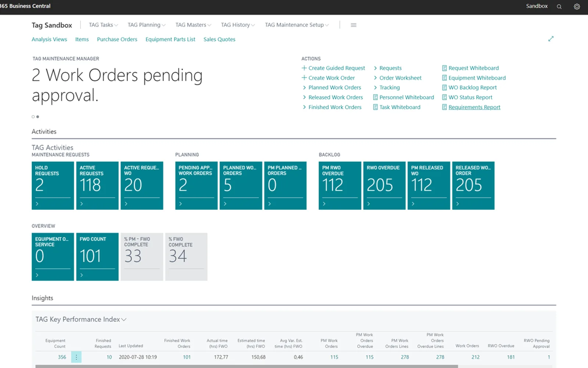Select the second headline carousel dot
Screen dimensions: 588x368
(x=37, y=117)
